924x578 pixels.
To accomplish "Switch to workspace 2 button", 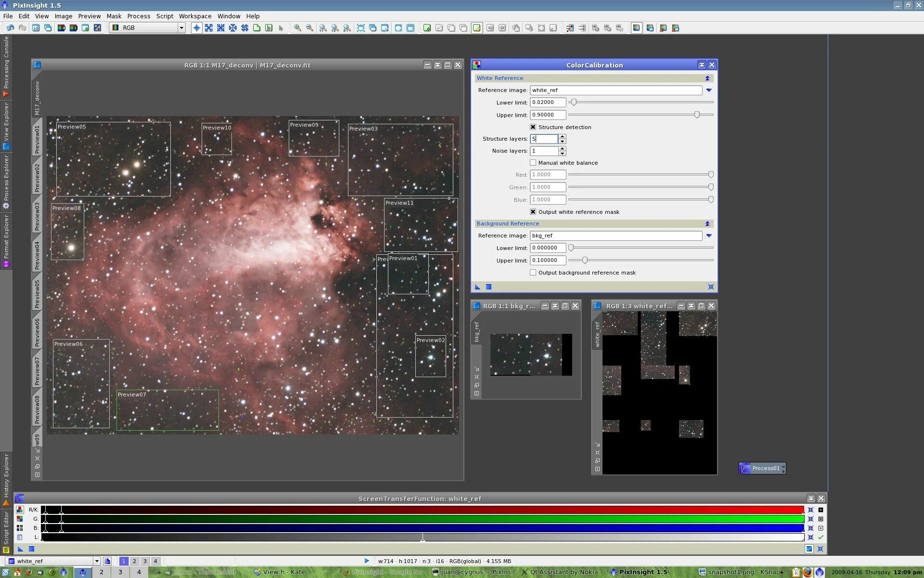I will [134, 561].
